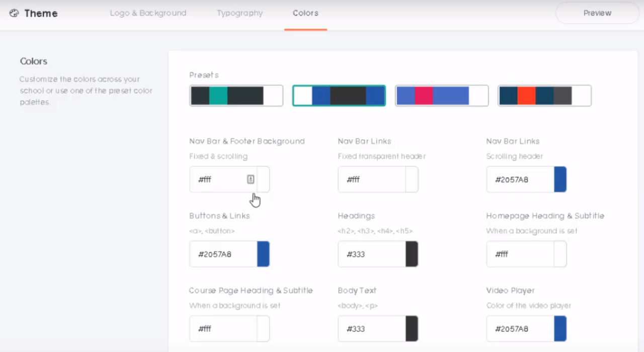Image resolution: width=644 pixels, height=352 pixels.
Task: Choose the dark teal preset palette
Action: point(236,96)
